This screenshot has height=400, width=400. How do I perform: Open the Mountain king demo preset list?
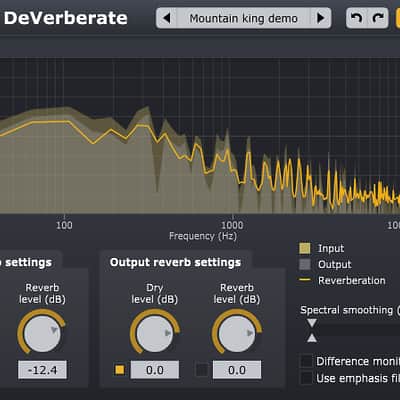click(x=244, y=18)
